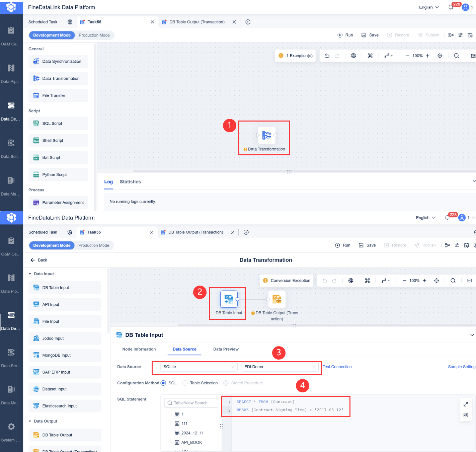The image size is (476, 452).
Task: Click in the Table/View Search field
Action: coord(191,403)
